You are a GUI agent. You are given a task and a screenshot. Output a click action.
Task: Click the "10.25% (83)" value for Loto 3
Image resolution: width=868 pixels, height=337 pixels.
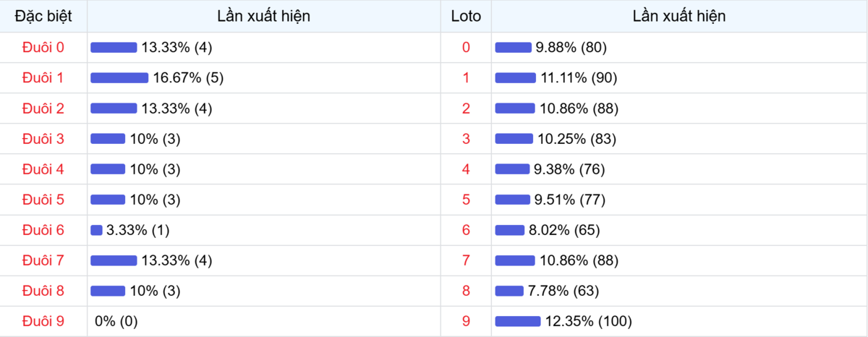[x=576, y=139]
